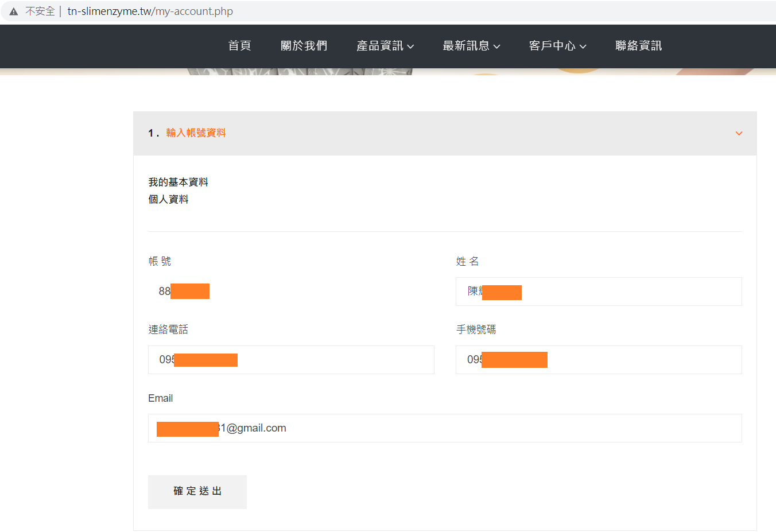Click the Email input field
Screen dimensions: 776x532
click(x=445, y=428)
